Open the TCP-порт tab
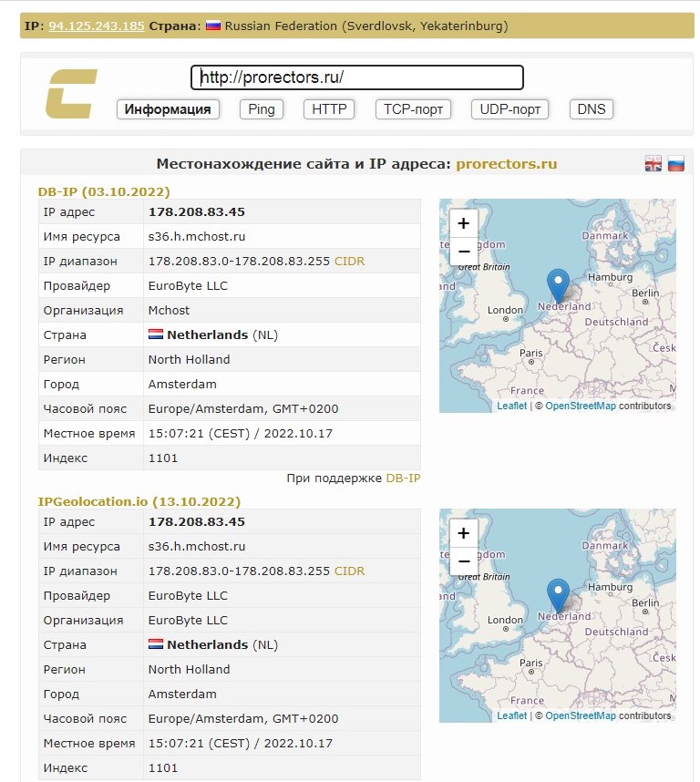 click(x=414, y=109)
